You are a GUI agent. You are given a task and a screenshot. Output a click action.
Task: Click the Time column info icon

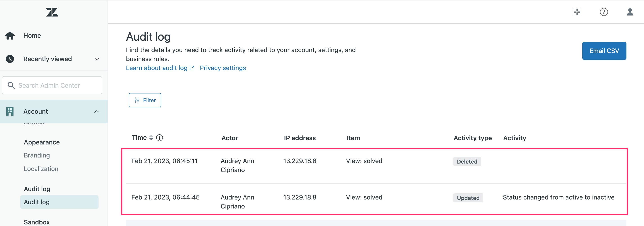[x=160, y=137]
